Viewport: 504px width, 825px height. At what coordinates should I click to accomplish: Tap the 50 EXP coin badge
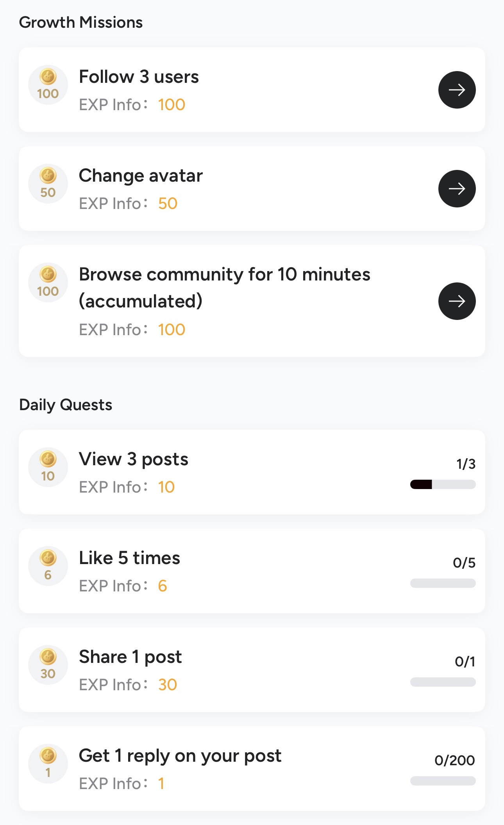[x=48, y=184]
